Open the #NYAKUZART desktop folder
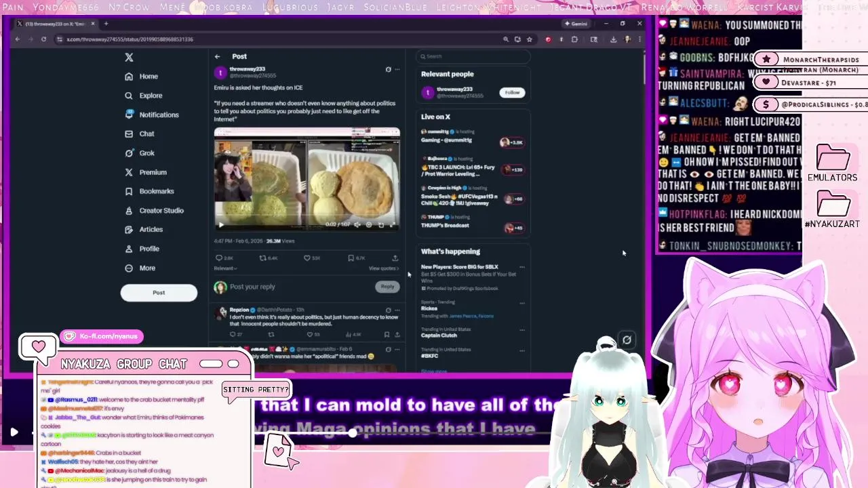 point(832,209)
